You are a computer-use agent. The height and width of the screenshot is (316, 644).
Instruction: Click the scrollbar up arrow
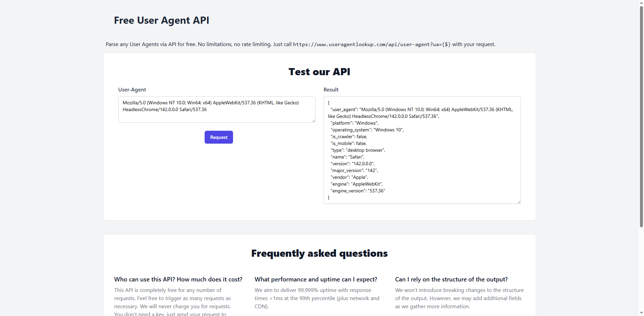641,3
